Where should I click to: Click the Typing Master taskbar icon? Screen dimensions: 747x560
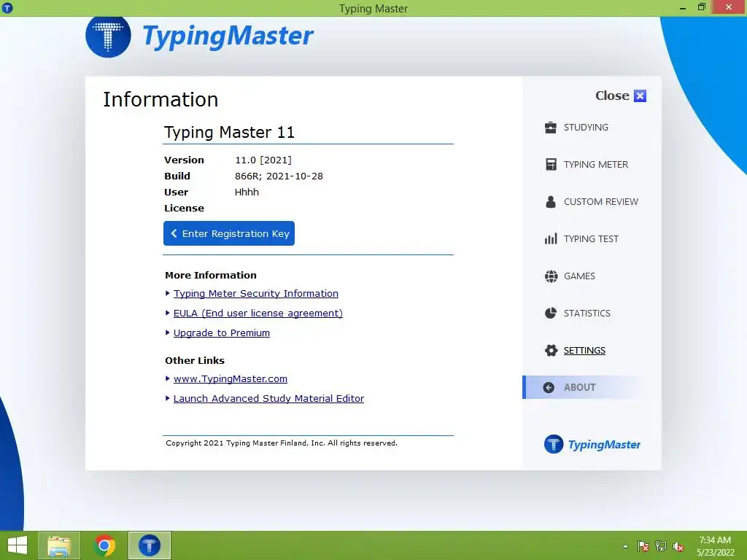(149, 545)
